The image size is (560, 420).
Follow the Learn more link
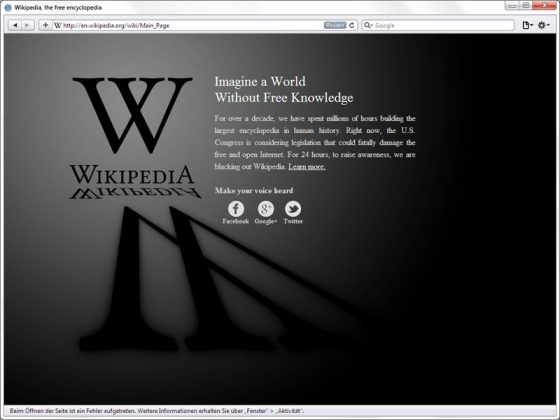click(x=307, y=167)
